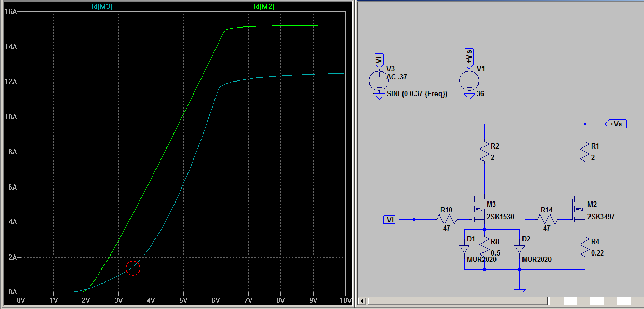This screenshot has width=644, height=309.
Task: Select diode D1 symbol
Action: (464, 249)
